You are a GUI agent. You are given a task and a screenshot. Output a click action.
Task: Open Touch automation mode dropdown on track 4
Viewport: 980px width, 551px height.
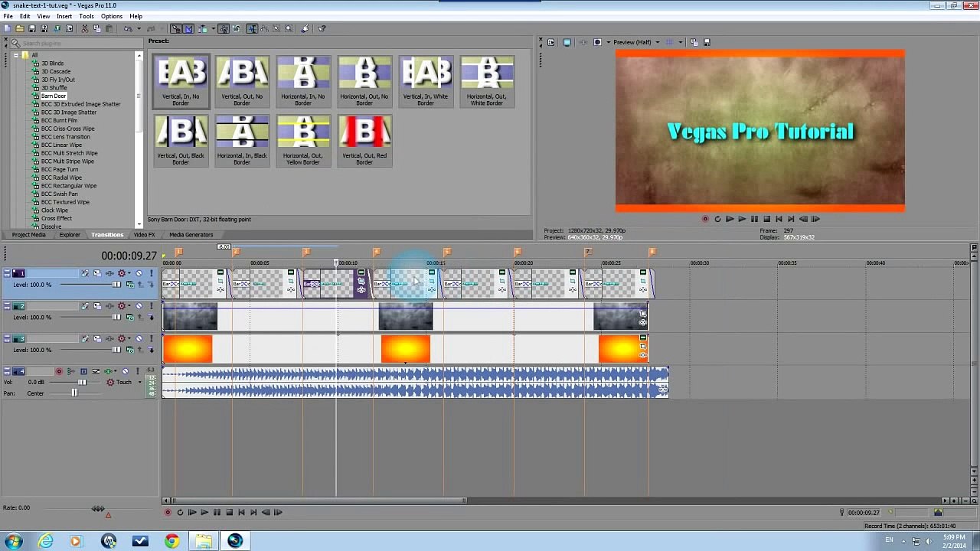click(x=139, y=382)
